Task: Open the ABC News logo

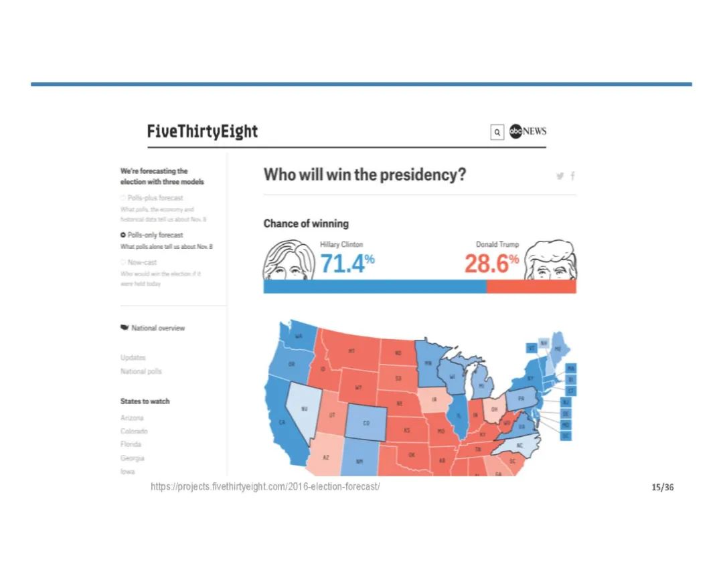Action: 528,132
